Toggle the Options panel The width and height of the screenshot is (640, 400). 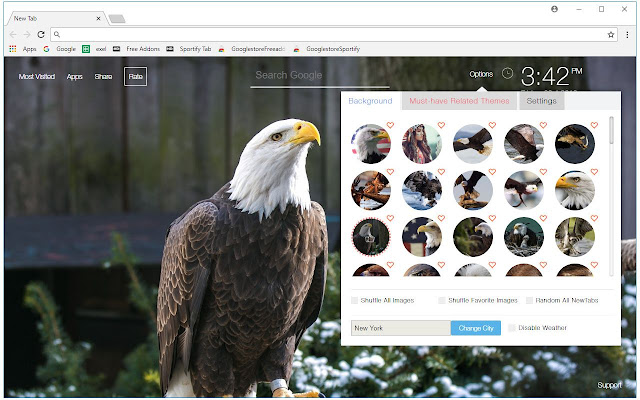tap(481, 74)
